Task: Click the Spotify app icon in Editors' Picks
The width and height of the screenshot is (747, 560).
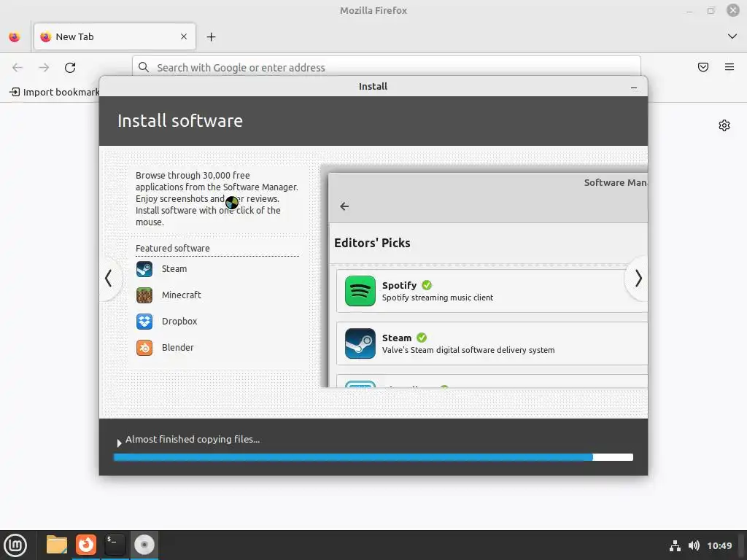Action: pyautogui.click(x=360, y=291)
